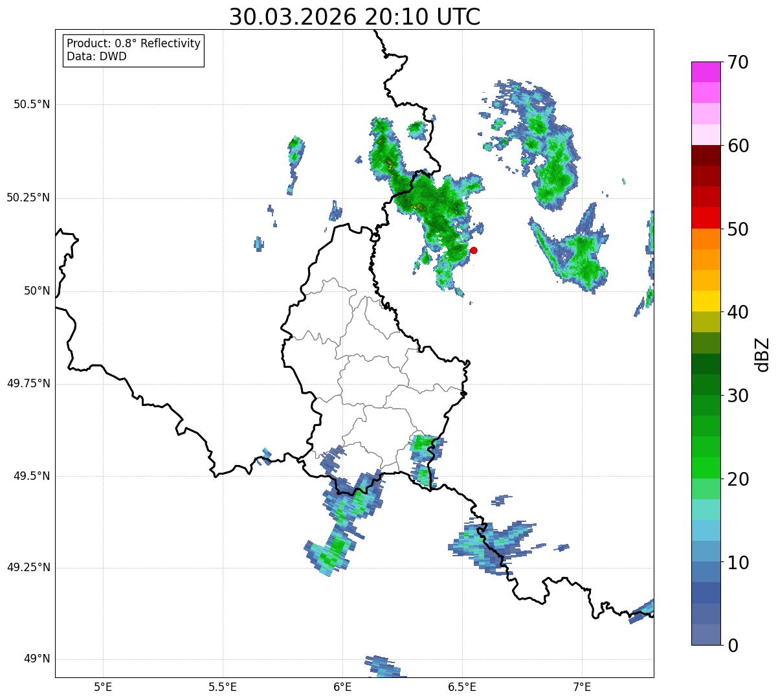Click the latitude label "49.5°N"

pos(31,476)
